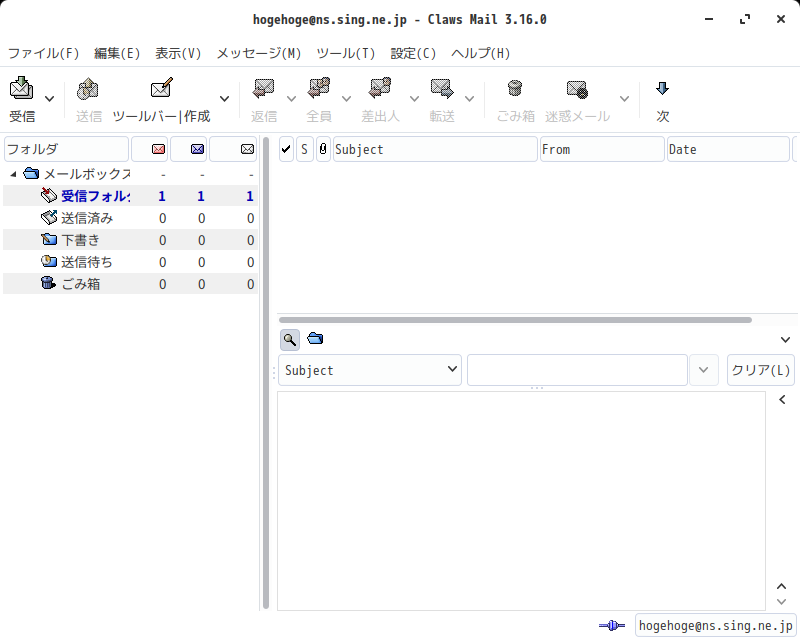Toggle the quick search magnifier button
Screen dimensions: 800x639
click(290, 339)
